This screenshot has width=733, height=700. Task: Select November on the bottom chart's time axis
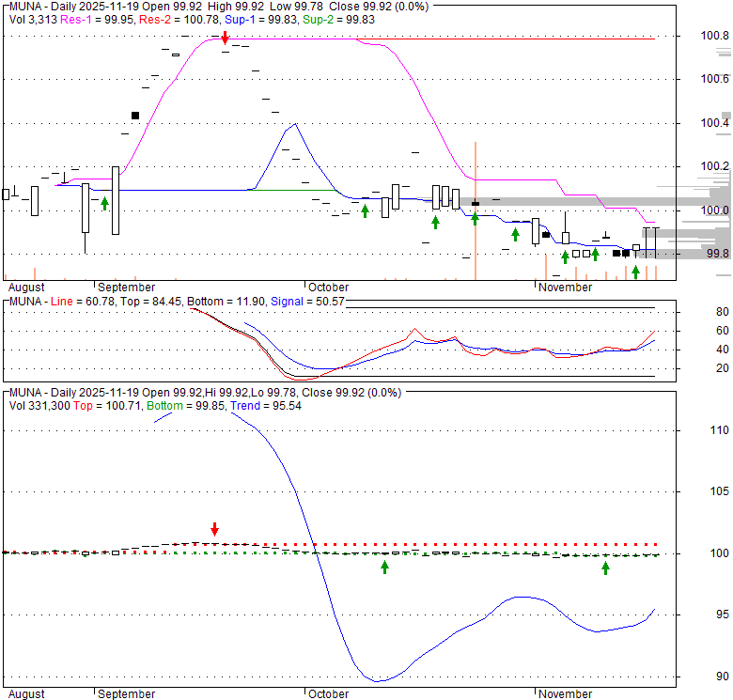click(566, 693)
